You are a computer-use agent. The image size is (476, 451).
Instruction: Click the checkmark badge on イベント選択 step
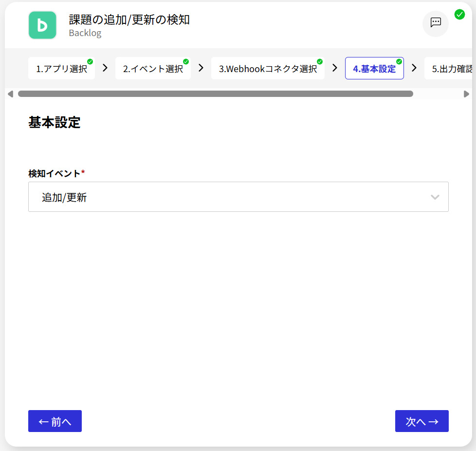(x=186, y=61)
